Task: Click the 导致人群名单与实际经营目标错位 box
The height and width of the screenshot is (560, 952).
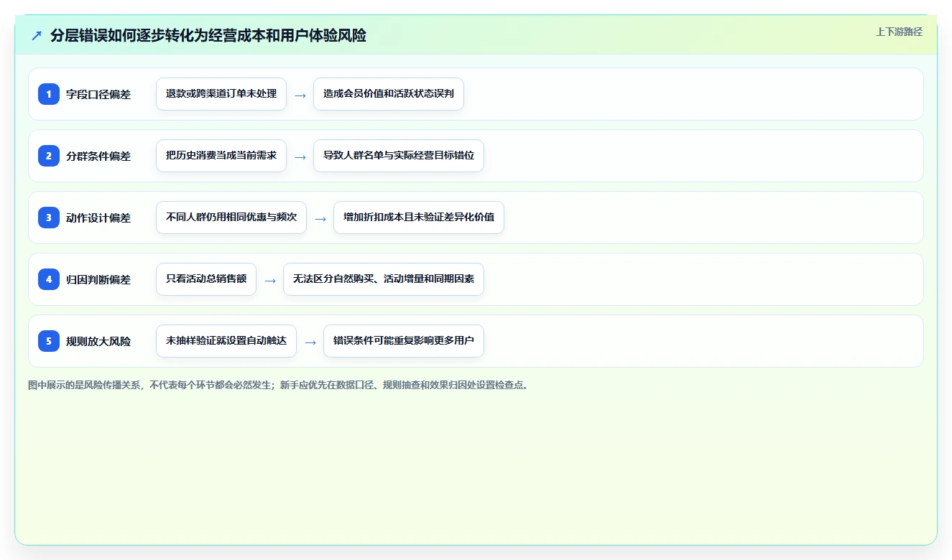Action: 399,156
